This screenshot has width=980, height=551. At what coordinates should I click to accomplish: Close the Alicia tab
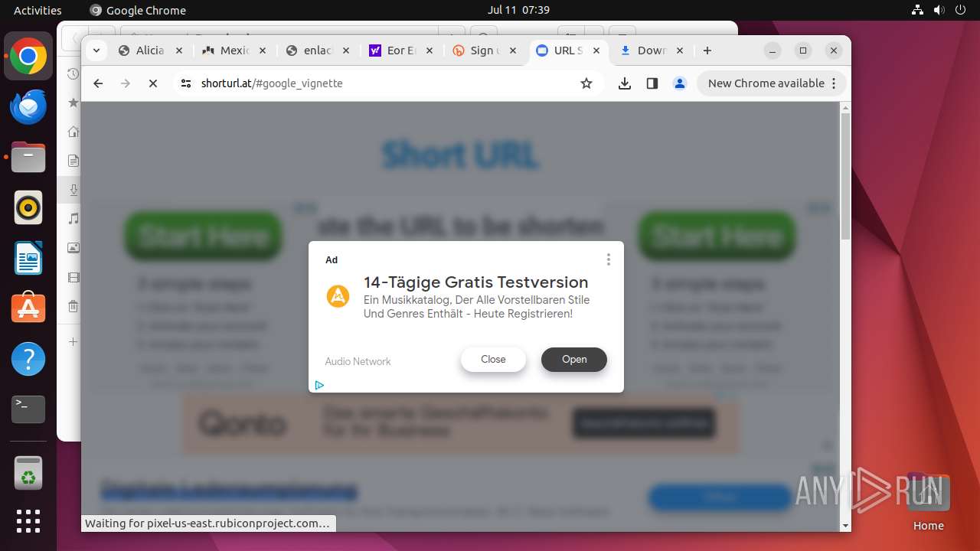179,51
